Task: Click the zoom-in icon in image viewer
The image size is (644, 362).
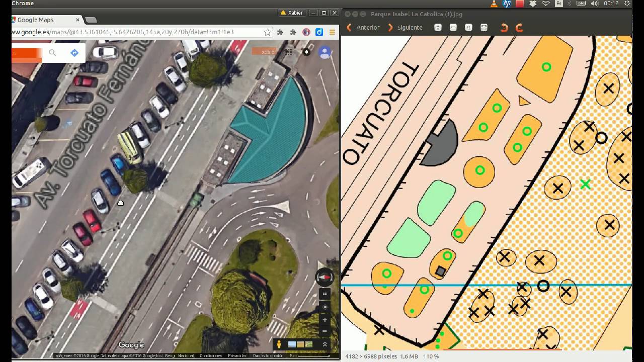Action: point(438,28)
